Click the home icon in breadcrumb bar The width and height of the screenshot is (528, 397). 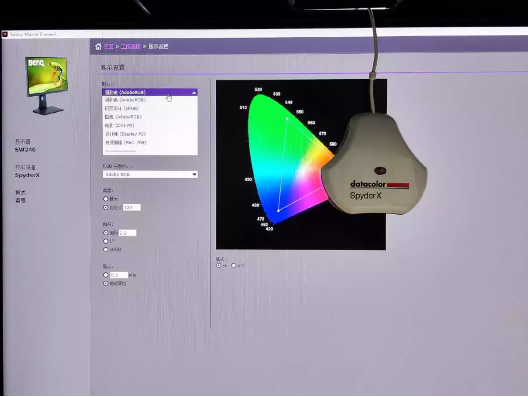pyautogui.click(x=98, y=46)
